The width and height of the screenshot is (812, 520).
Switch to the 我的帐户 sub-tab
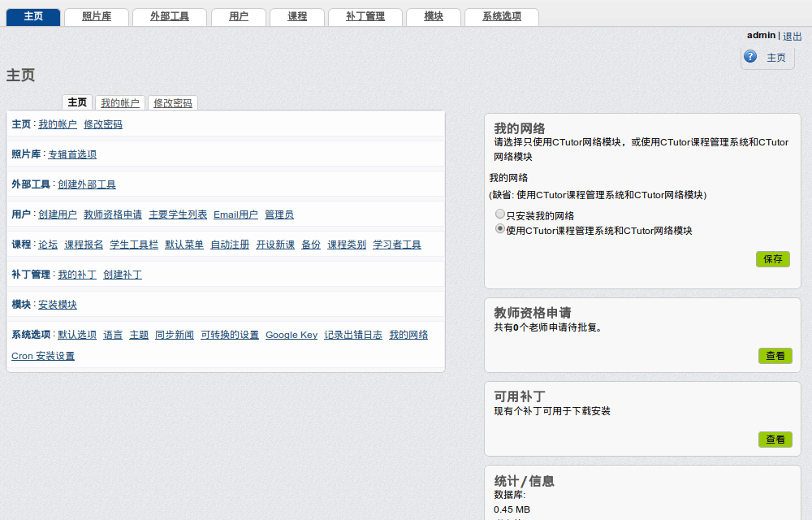coord(119,102)
